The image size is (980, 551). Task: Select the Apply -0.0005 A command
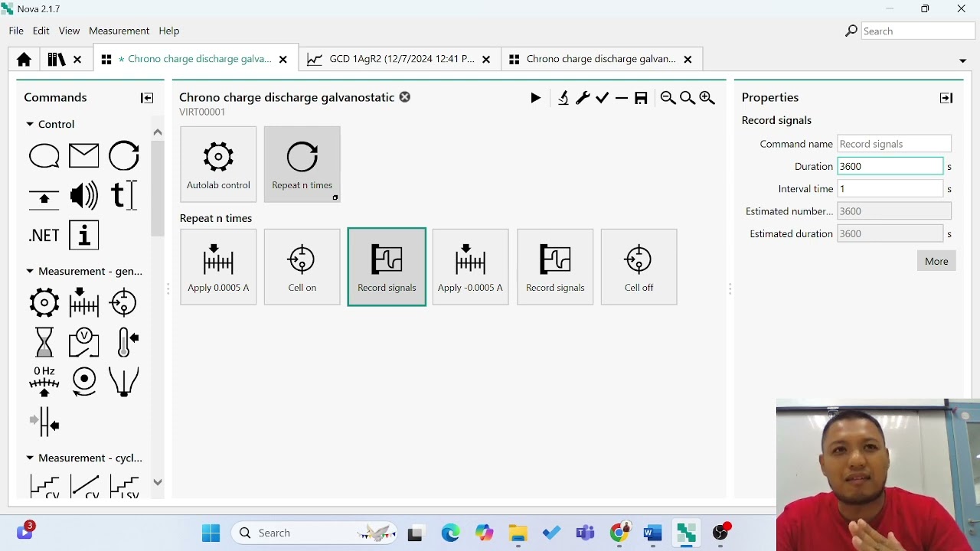[x=470, y=267]
